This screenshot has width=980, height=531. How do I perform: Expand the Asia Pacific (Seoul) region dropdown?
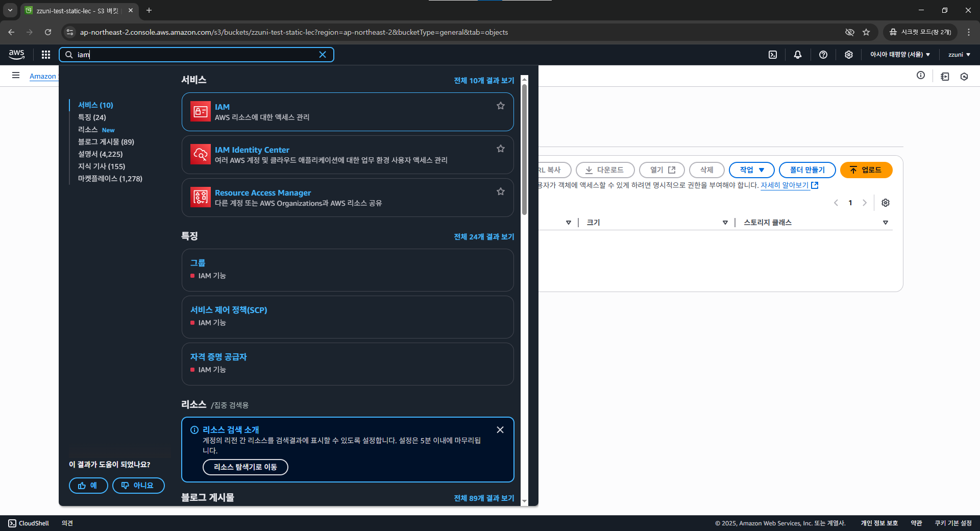900,55
